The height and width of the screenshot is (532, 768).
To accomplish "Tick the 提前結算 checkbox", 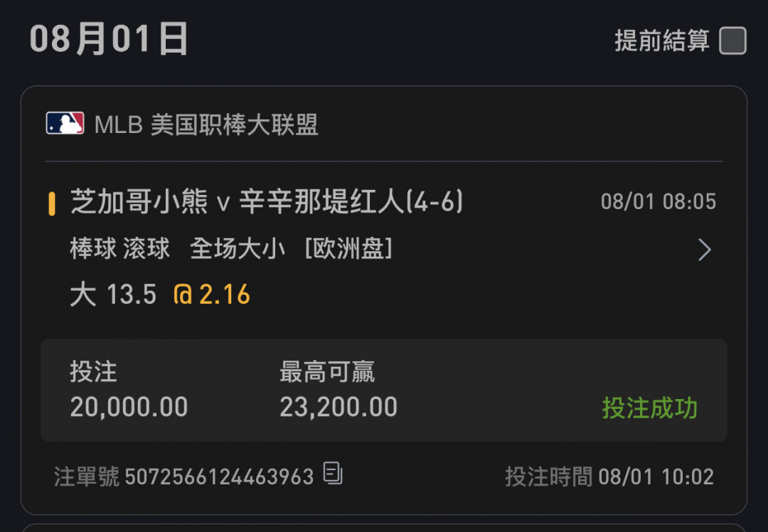I will click(732, 41).
